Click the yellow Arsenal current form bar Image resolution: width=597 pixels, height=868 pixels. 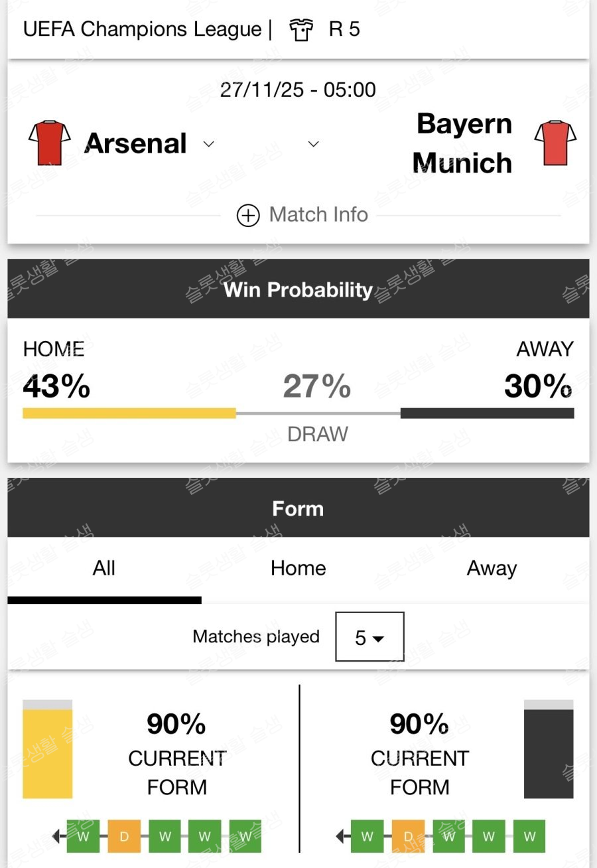(x=47, y=753)
